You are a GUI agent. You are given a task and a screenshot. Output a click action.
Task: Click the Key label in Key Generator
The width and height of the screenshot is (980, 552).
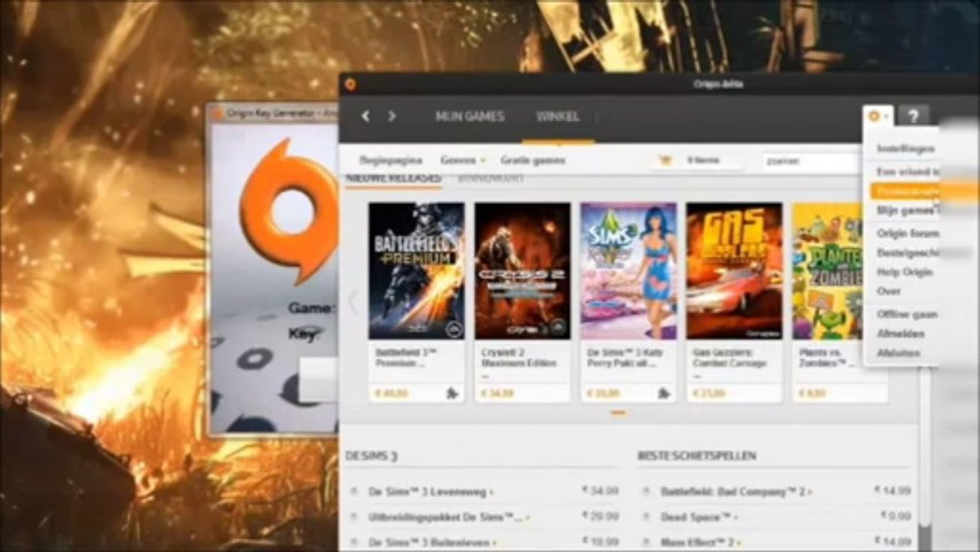[x=305, y=334]
